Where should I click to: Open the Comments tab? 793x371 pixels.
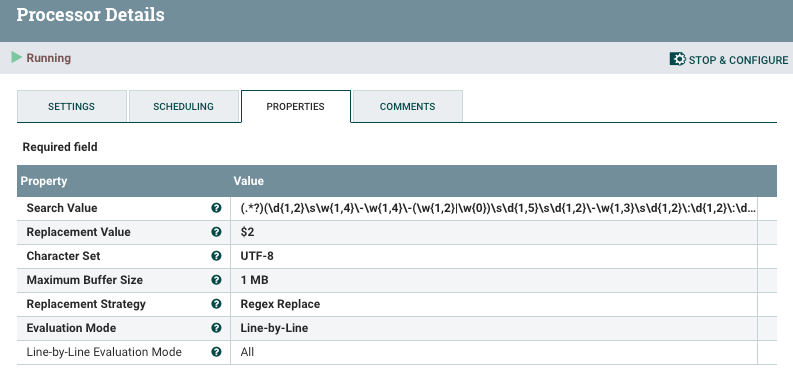tap(408, 107)
